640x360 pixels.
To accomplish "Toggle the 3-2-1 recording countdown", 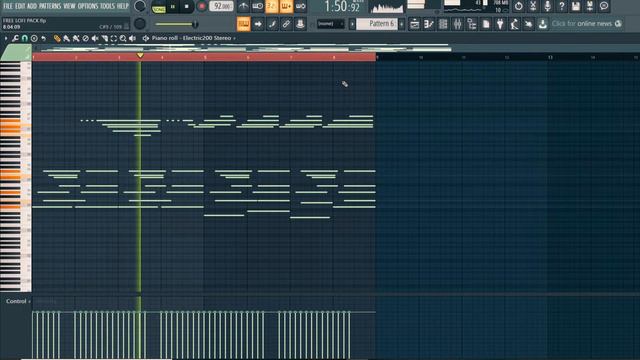I will (x=271, y=6).
